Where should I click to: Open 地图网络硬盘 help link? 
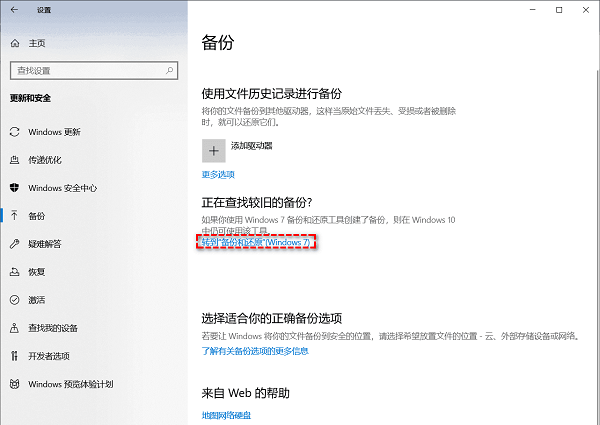coord(226,415)
